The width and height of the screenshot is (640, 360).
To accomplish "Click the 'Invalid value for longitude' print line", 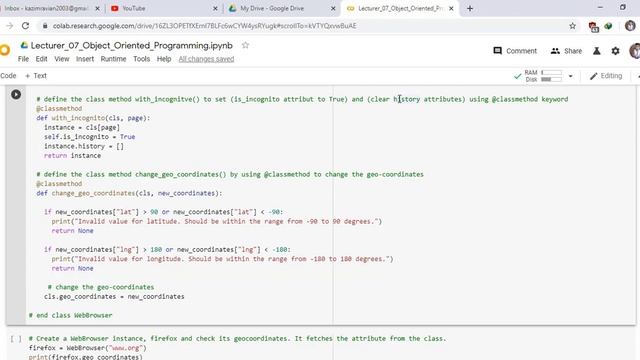I will pos(222,259).
